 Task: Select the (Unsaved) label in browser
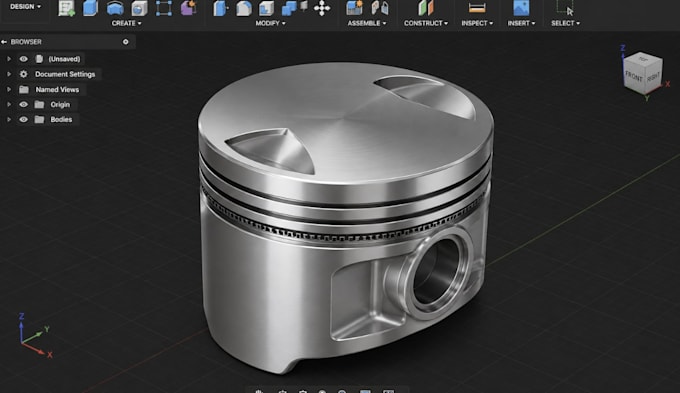[64, 59]
